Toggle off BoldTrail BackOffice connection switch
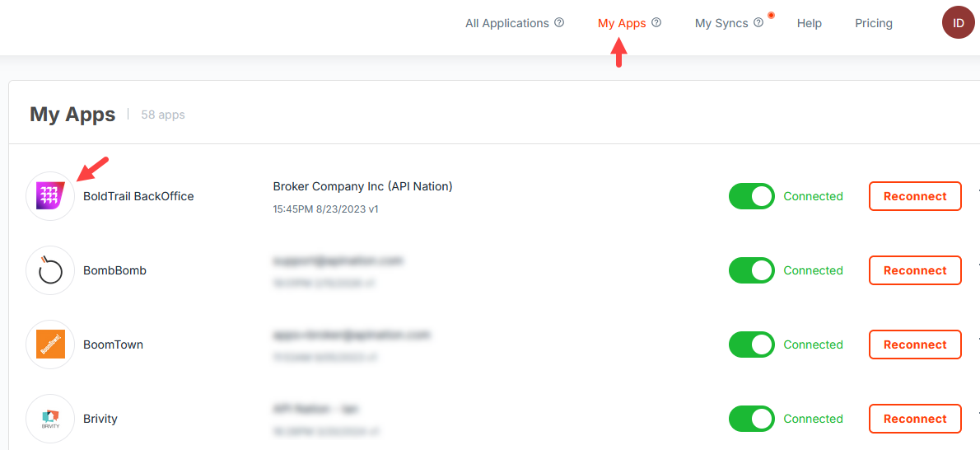This screenshot has height=450, width=980. coord(752,196)
